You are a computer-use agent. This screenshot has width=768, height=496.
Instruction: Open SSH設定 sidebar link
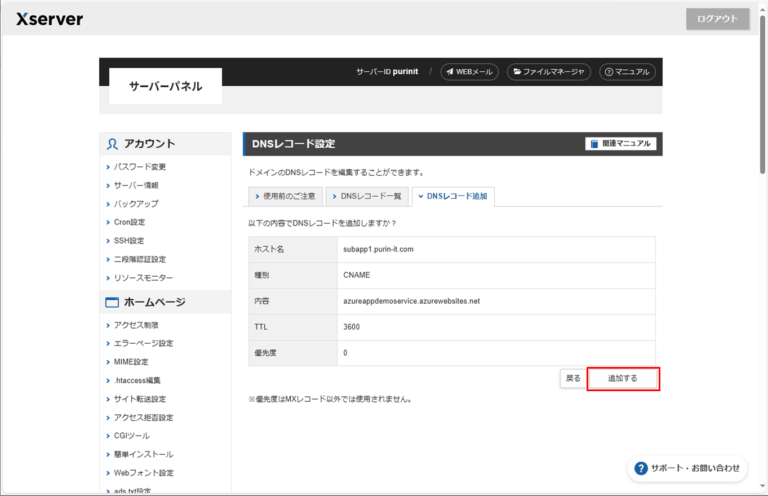point(129,241)
